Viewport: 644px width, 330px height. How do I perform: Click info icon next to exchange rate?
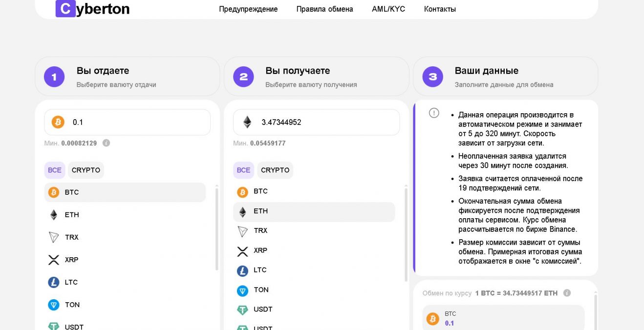coord(567,293)
